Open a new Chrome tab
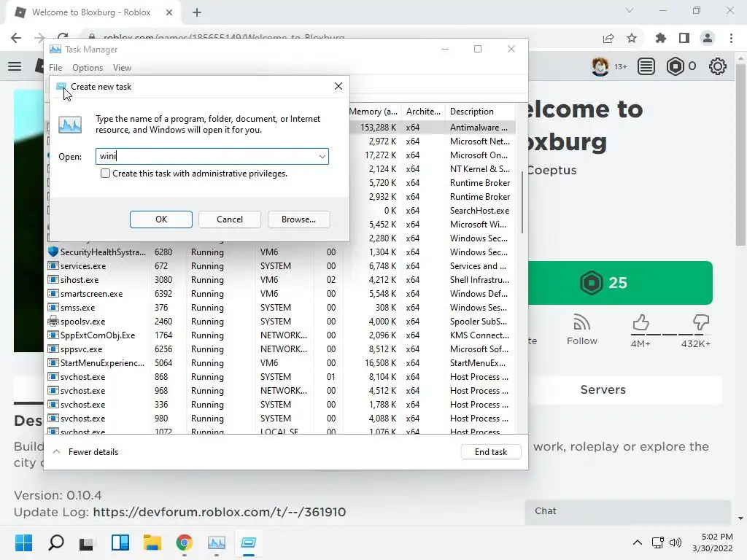This screenshot has width=747, height=560. click(x=197, y=12)
